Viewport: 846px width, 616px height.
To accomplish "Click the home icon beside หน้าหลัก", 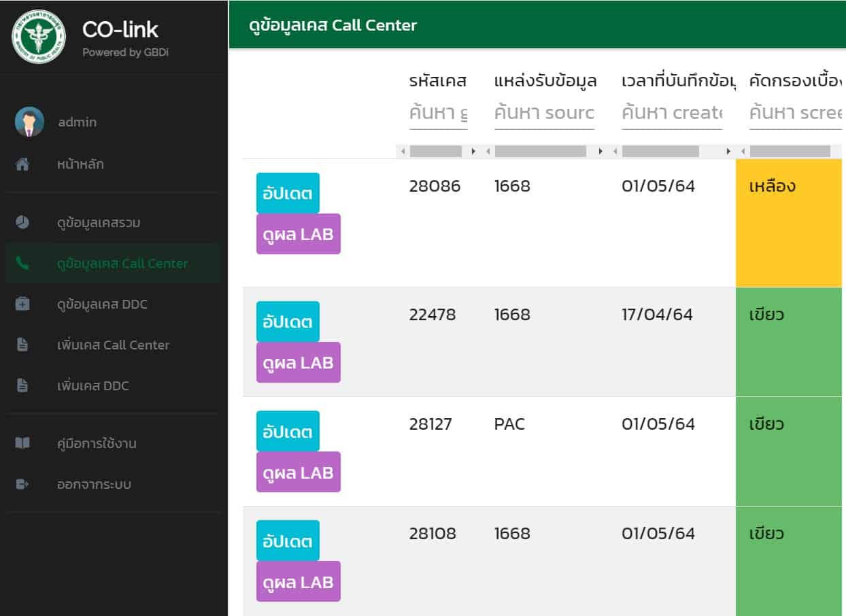I will click(x=22, y=164).
